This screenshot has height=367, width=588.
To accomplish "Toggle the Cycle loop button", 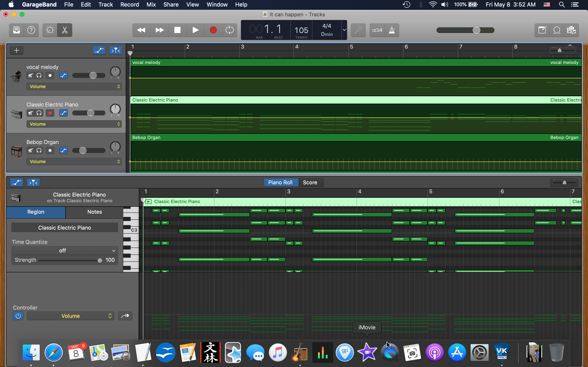I will 229,30.
